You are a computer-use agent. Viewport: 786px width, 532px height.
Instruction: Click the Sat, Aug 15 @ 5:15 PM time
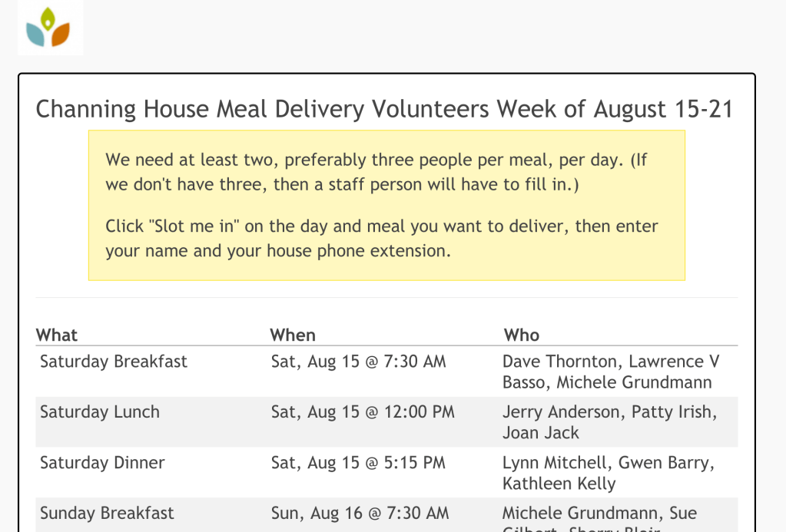tap(358, 463)
